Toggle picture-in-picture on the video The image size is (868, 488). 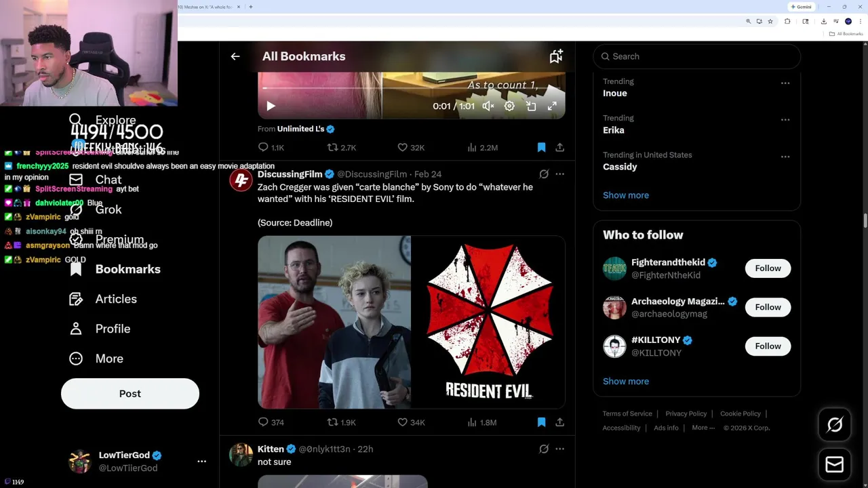click(x=531, y=106)
